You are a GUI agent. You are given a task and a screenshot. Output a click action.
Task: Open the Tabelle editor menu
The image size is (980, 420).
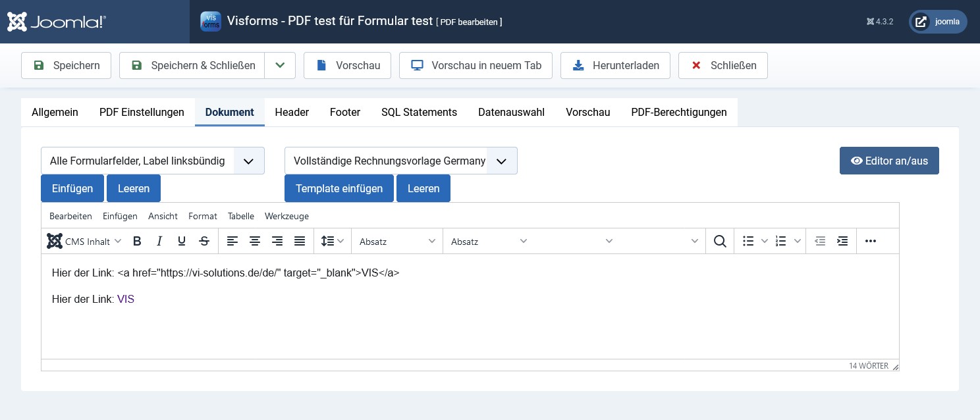point(241,216)
